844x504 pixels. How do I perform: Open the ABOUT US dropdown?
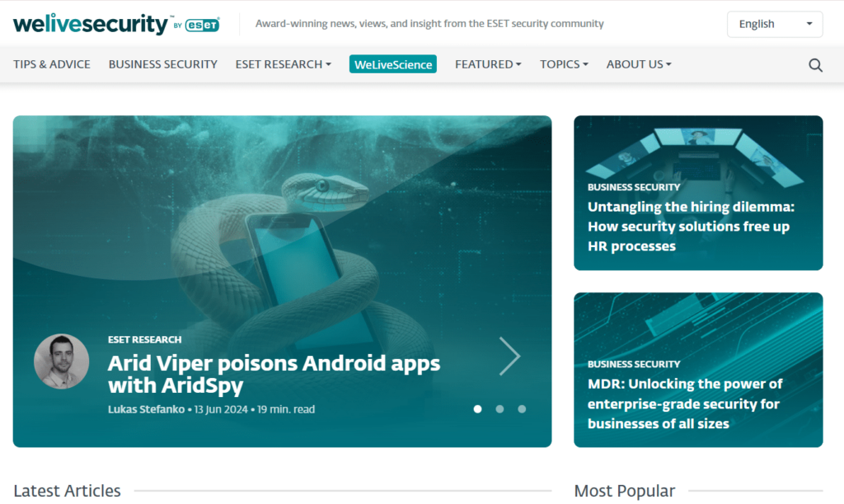pyautogui.click(x=638, y=63)
